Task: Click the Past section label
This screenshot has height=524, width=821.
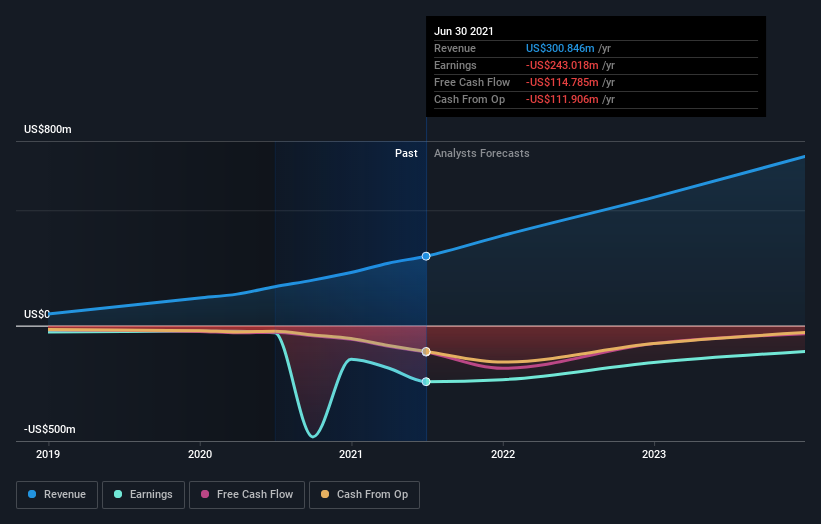Action: pos(406,153)
